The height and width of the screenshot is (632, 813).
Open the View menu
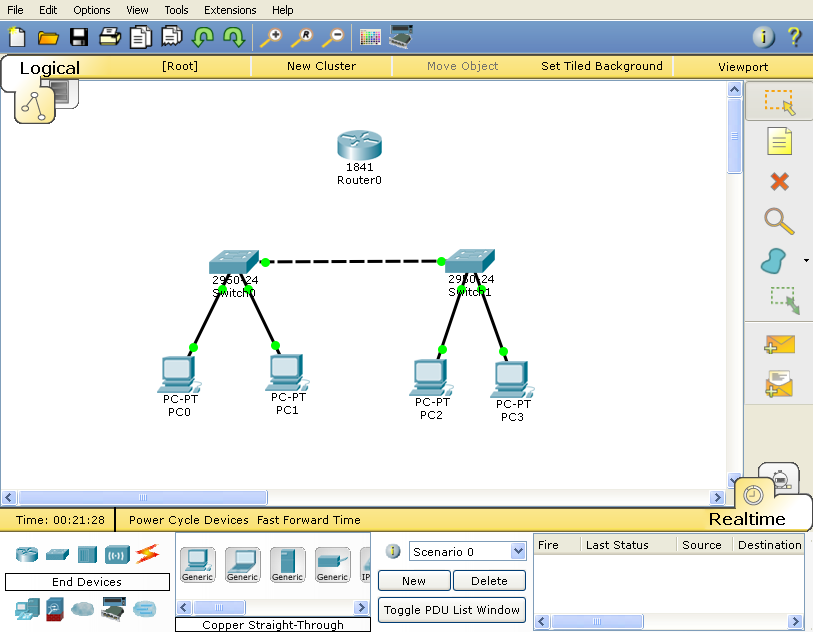pos(137,10)
